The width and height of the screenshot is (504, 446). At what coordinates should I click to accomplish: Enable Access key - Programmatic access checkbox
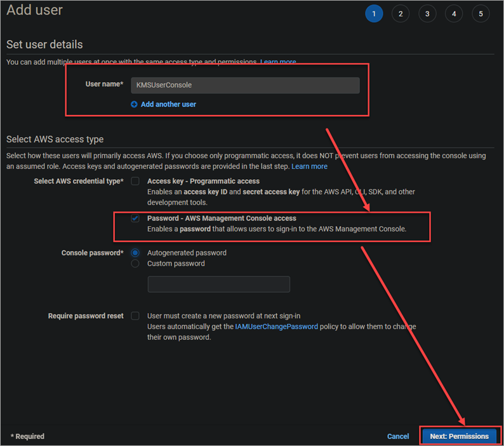(x=135, y=181)
